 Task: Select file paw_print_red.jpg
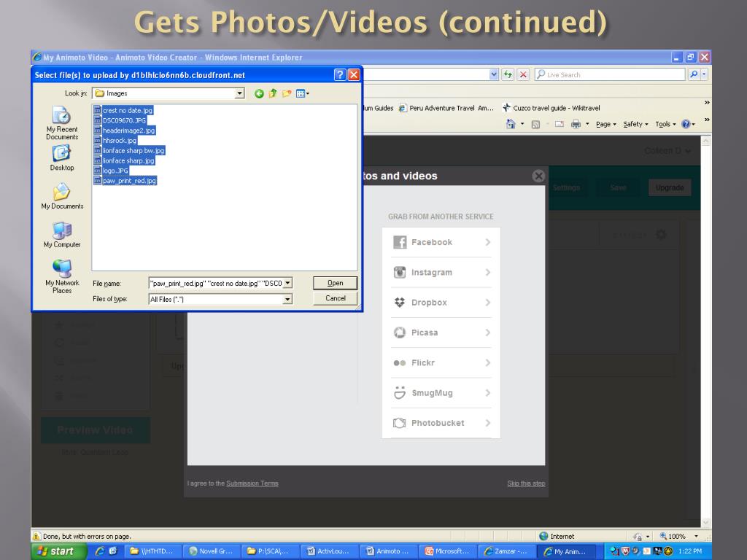click(x=125, y=181)
